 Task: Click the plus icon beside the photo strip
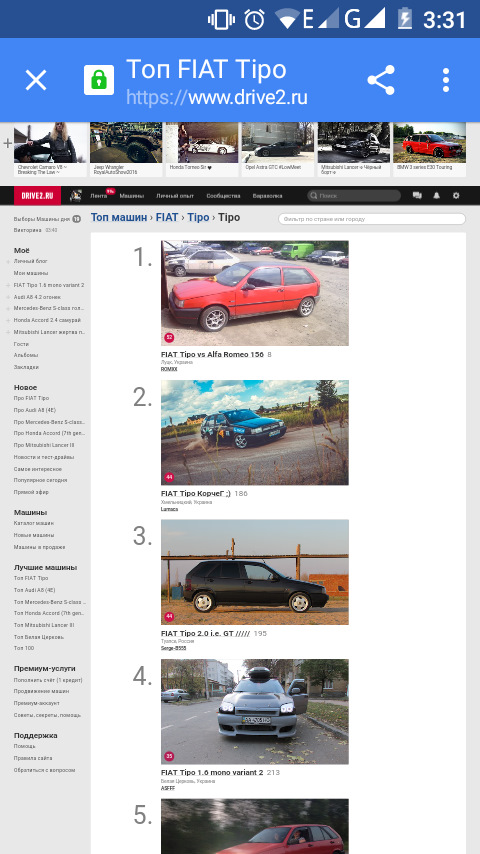click(8, 144)
